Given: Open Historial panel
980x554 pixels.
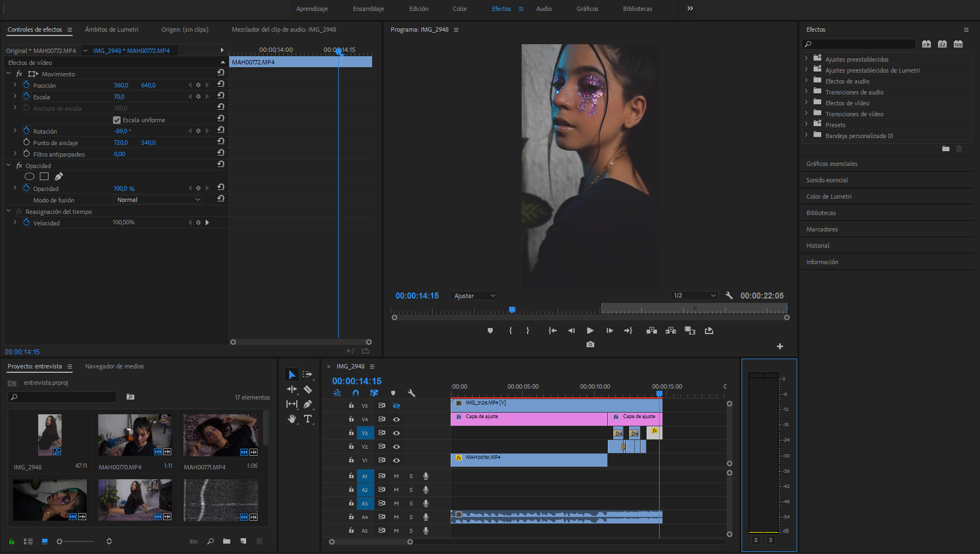Looking at the screenshot, I should click(817, 246).
